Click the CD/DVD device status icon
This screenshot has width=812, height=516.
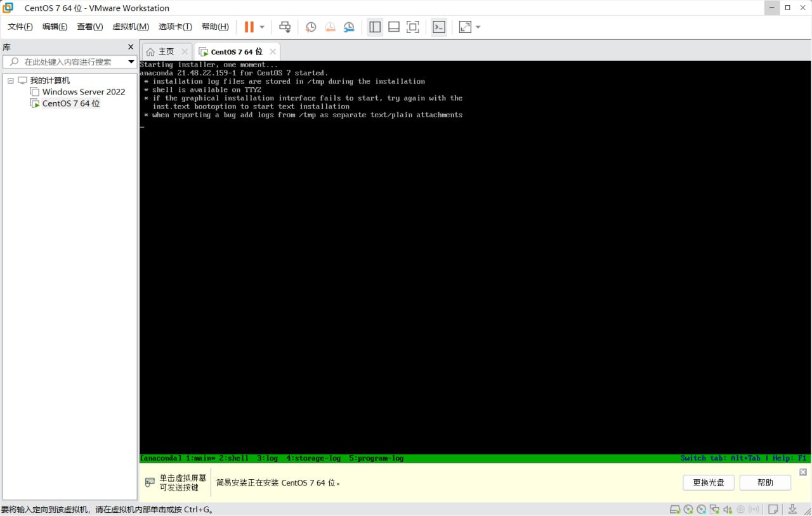pyautogui.click(x=688, y=509)
